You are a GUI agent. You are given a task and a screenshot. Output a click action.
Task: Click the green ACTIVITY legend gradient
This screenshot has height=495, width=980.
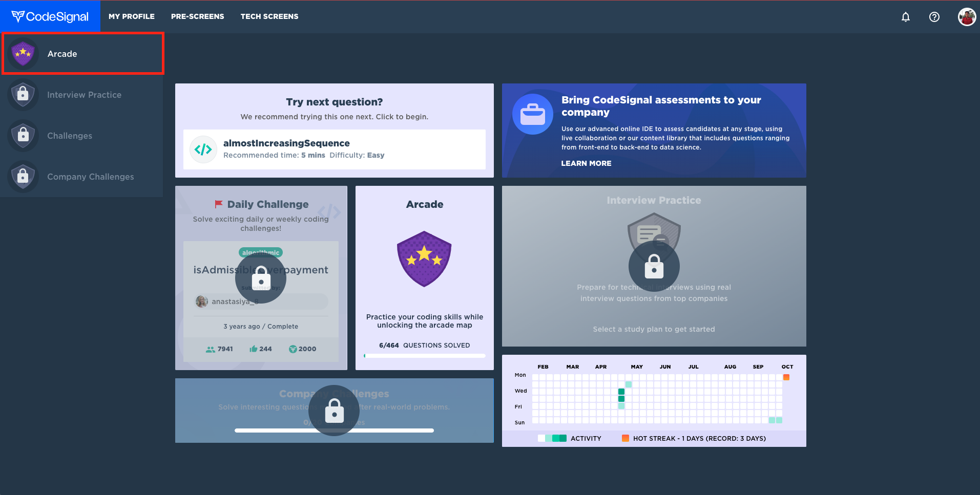point(552,438)
